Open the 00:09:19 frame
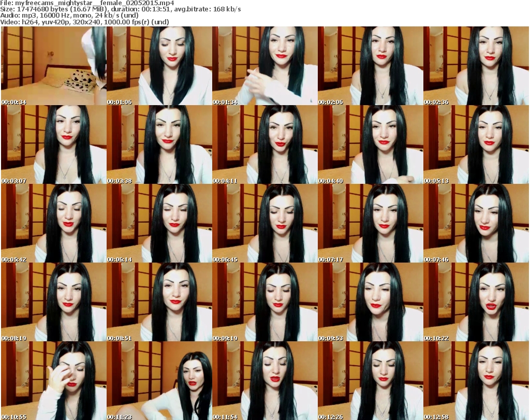This screenshot has width=530, height=420. tap(264, 302)
